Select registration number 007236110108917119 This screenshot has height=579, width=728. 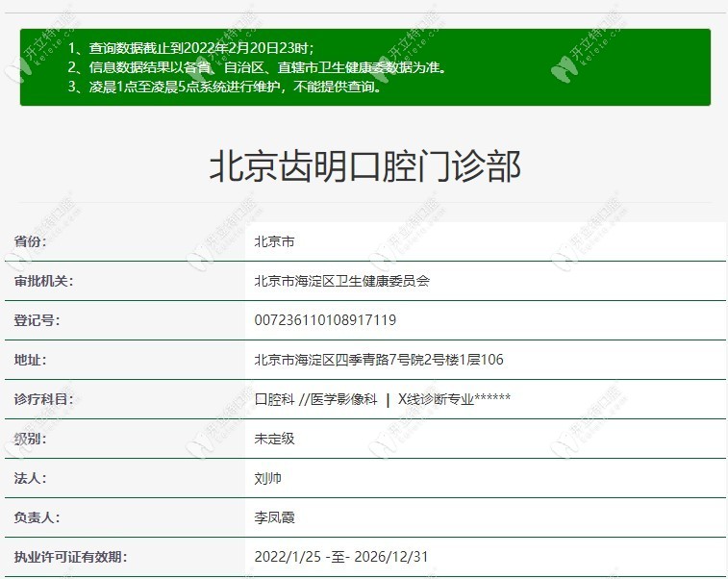click(x=325, y=320)
